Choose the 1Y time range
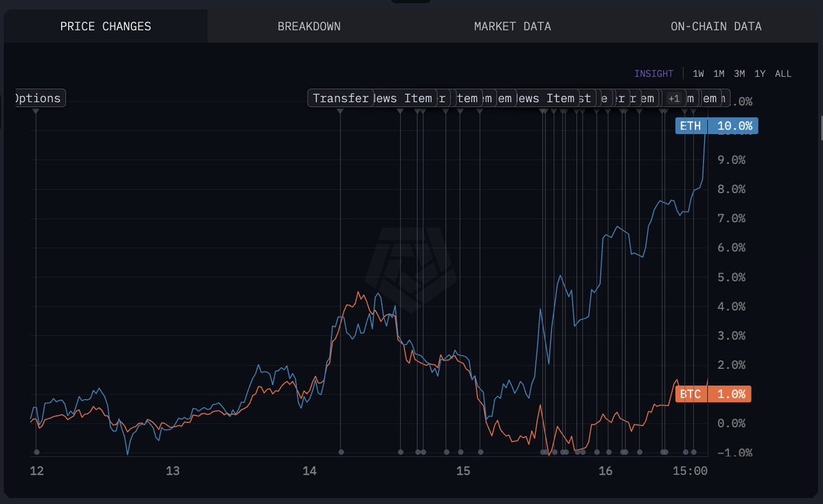The width and height of the screenshot is (823, 504). [760, 73]
